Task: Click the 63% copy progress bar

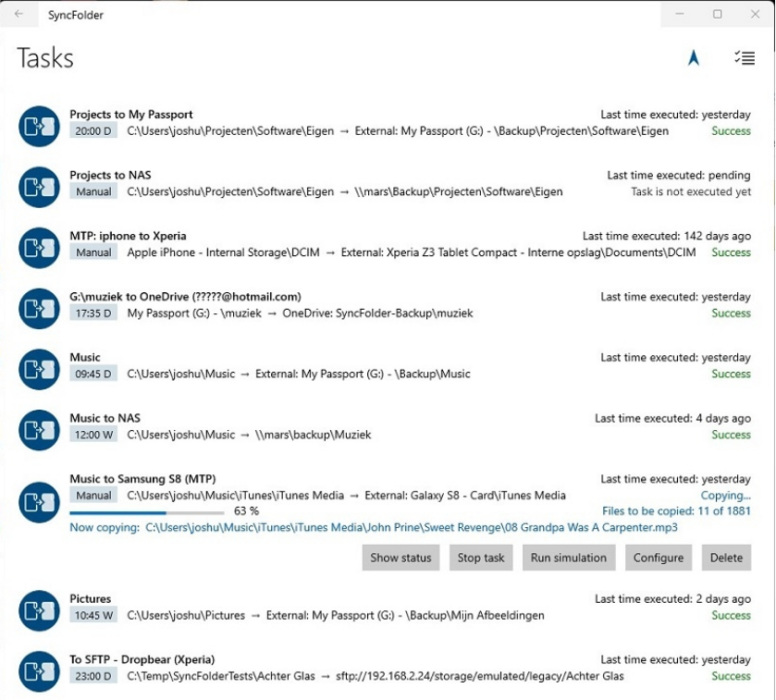Action: click(147, 511)
